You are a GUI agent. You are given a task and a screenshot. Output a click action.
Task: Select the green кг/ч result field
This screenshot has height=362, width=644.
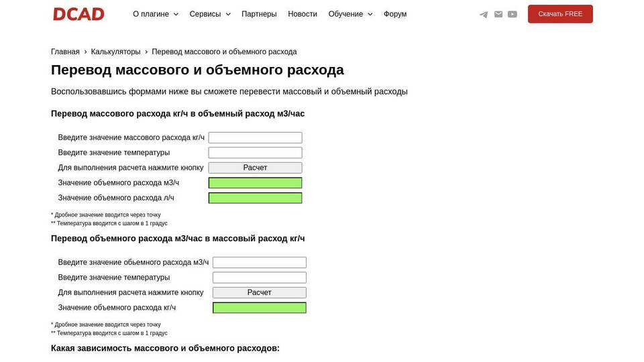[x=259, y=308]
